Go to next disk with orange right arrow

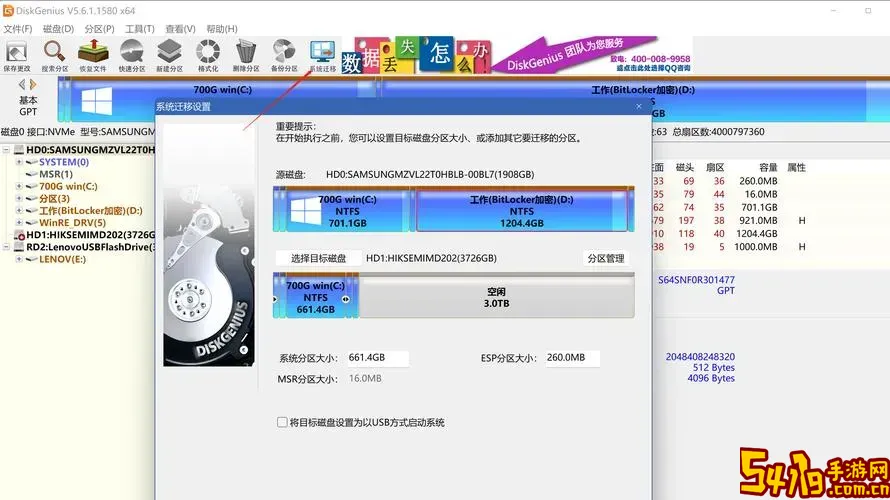point(33,85)
